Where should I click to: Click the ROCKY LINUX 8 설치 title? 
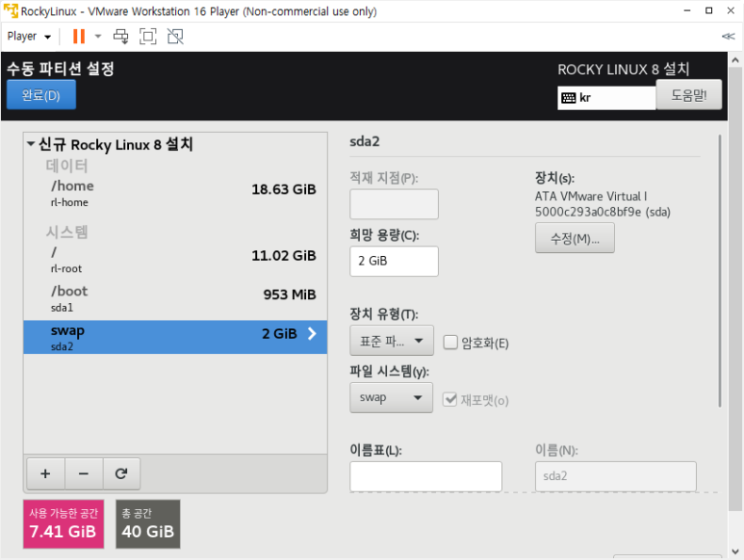point(623,69)
